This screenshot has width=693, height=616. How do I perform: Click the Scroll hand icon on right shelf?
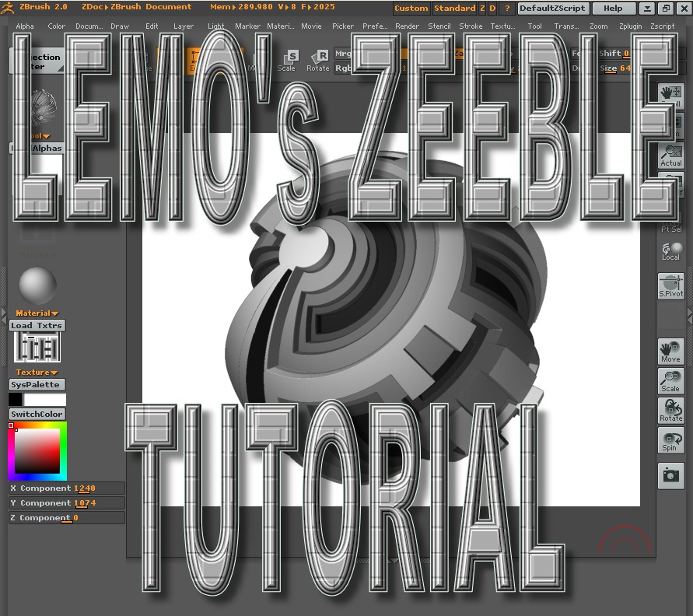pos(671,96)
